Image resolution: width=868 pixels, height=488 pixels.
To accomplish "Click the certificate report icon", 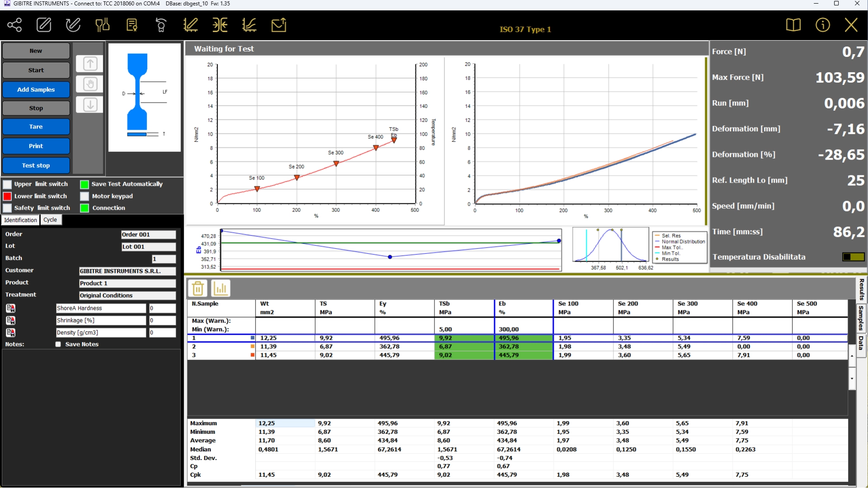I will click(132, 25).
